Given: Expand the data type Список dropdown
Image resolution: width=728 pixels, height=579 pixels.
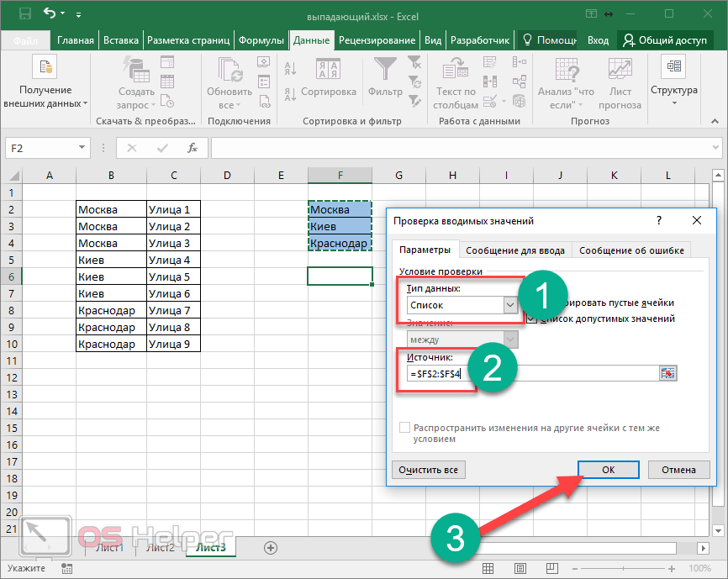Looking at the screenshot, I should 510,305.
